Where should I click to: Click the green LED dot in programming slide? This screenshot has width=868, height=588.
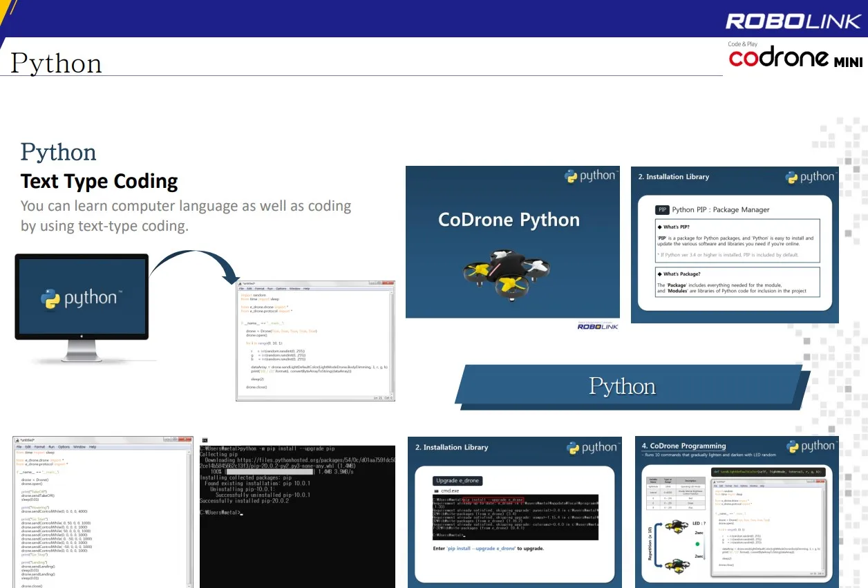pos(697,544)
